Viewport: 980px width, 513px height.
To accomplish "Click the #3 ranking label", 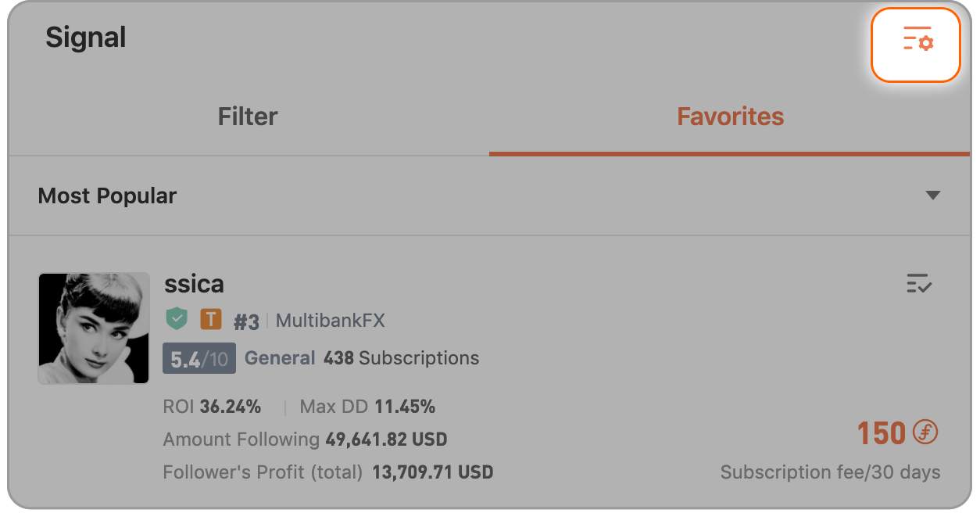I will tap(246, 321).
